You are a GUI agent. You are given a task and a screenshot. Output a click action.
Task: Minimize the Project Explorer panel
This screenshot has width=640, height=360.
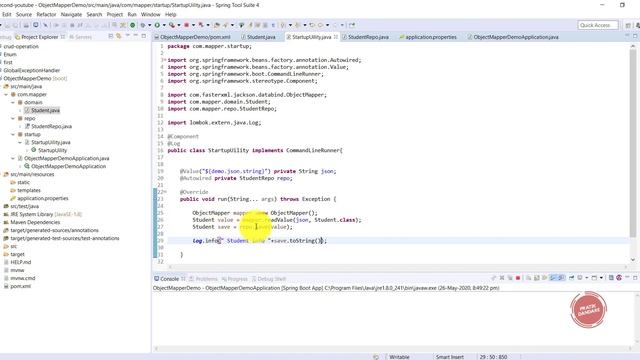coord(136,36)
